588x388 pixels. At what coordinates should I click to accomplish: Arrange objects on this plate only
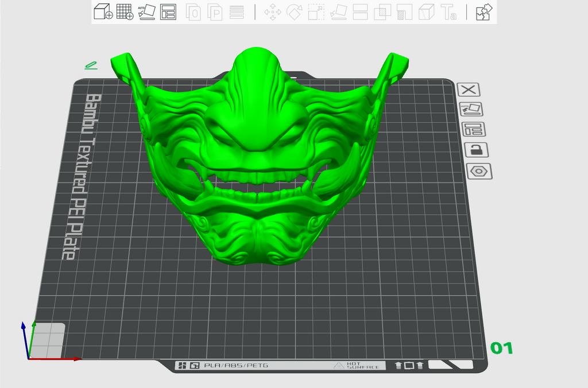tap(474, 129)
